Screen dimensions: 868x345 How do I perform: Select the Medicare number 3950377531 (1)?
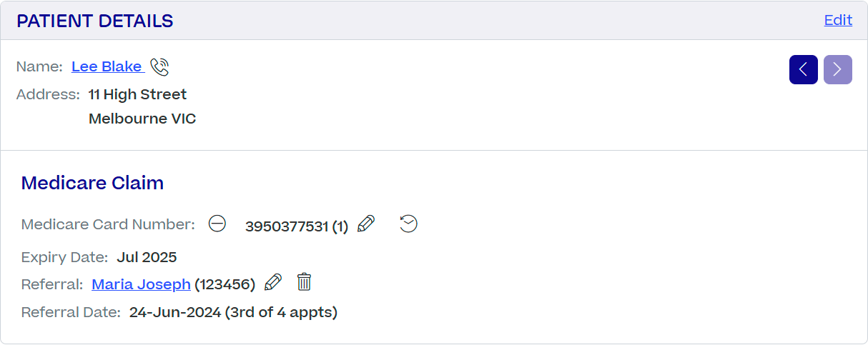(x=297, y=226)
